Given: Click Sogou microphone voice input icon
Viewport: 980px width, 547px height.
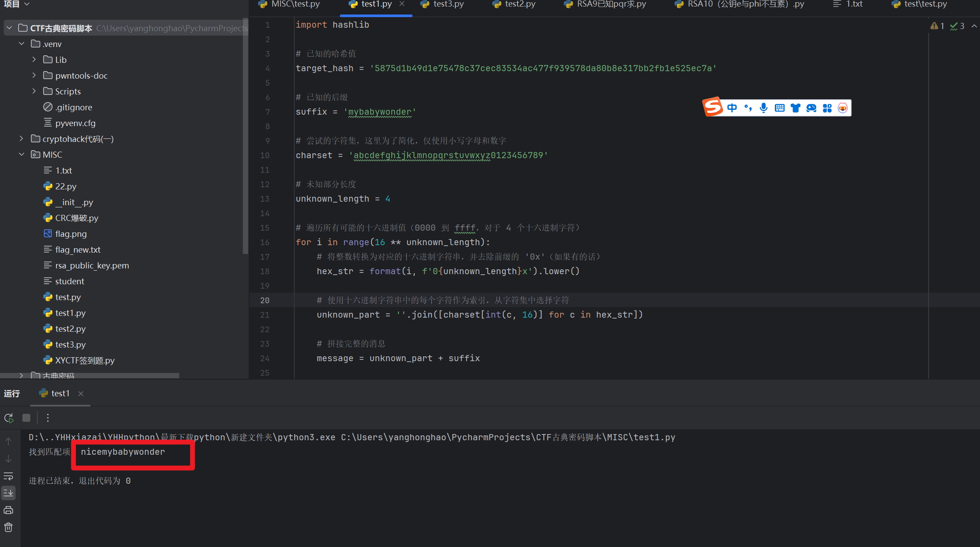Looking at the screenshot, I should pos(764,108).
